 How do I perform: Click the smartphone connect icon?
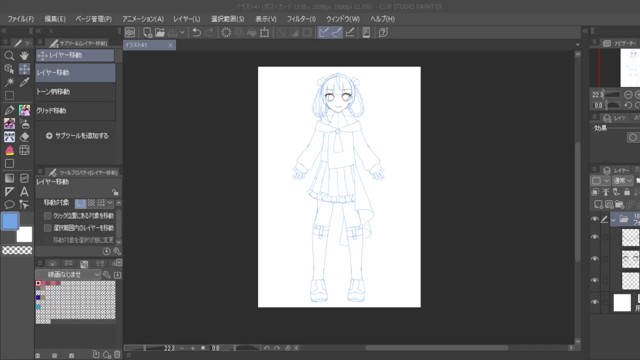pos(366,33)
